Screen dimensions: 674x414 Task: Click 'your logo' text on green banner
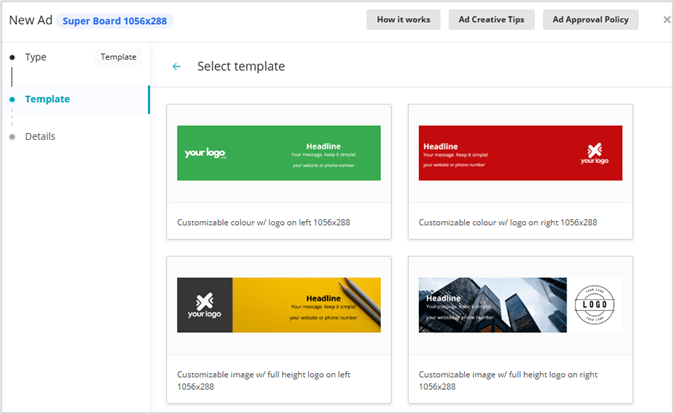point(205,153)
